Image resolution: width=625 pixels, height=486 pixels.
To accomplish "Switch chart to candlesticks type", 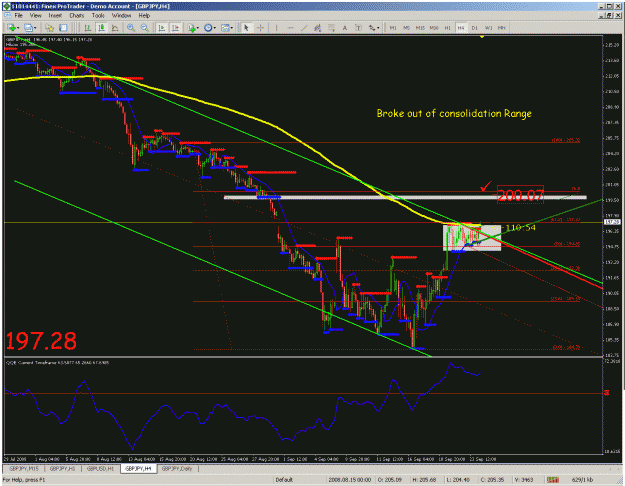I will click(x=101, y=28).
